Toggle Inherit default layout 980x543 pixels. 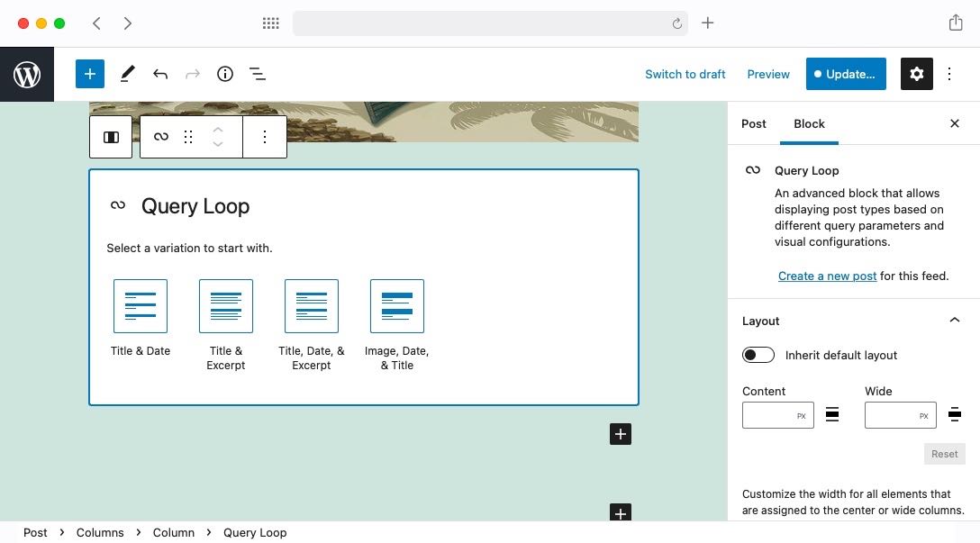758,355
